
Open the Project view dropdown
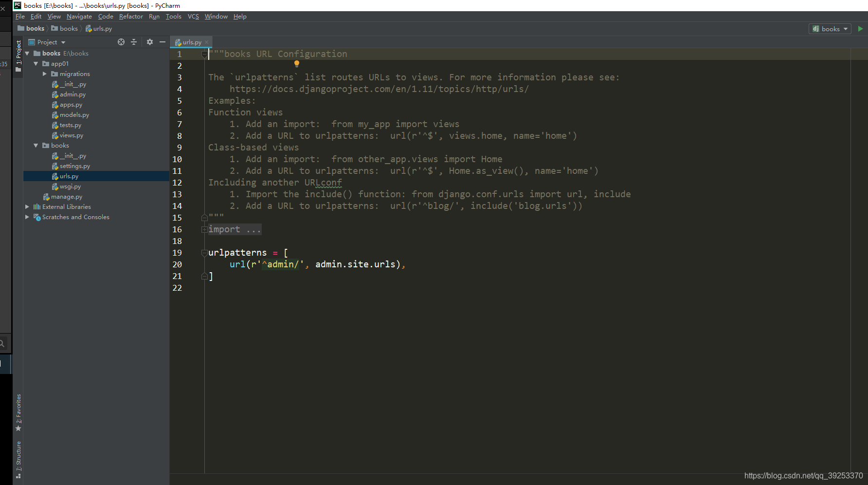[x=47, y=42]
